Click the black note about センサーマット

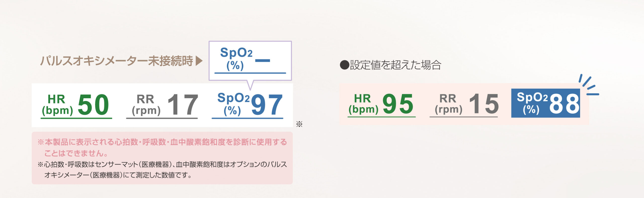coord(162,170)
